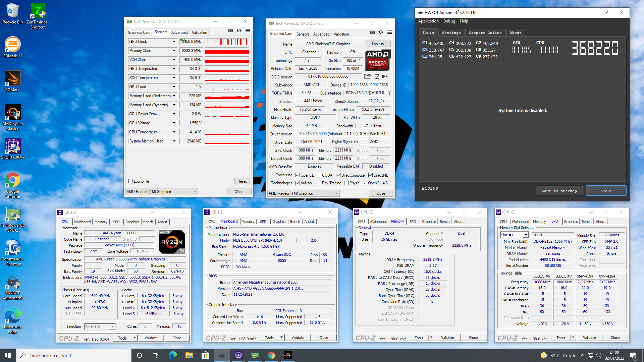
Task: Click Save to desktop button
Action: (559, 191)
